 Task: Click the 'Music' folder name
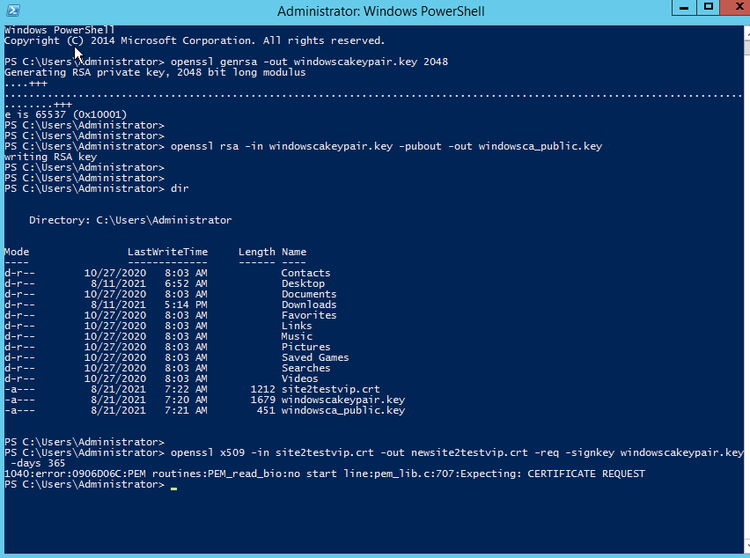click(x=297, y=336)
